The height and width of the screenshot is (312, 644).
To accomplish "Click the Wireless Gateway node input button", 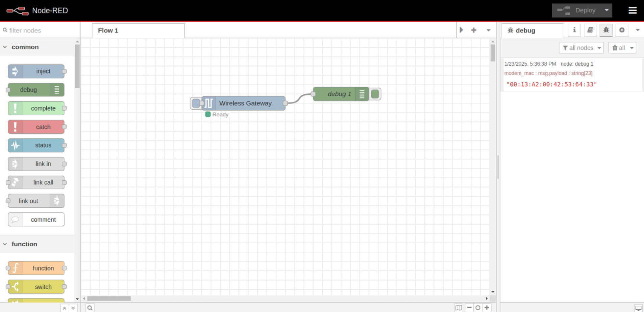I will click(x=196, y=103).
